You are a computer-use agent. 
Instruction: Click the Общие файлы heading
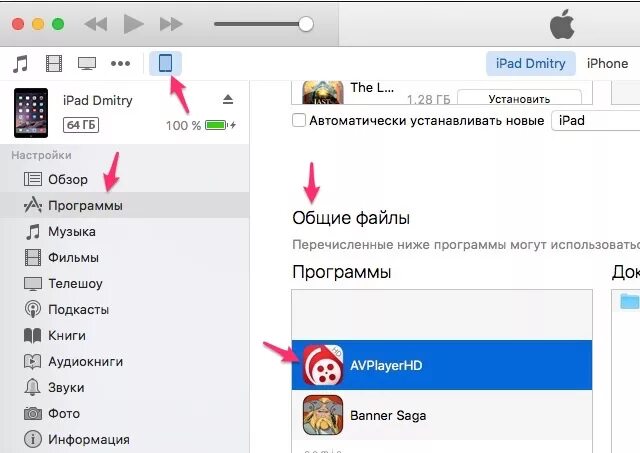click(351, 218)
